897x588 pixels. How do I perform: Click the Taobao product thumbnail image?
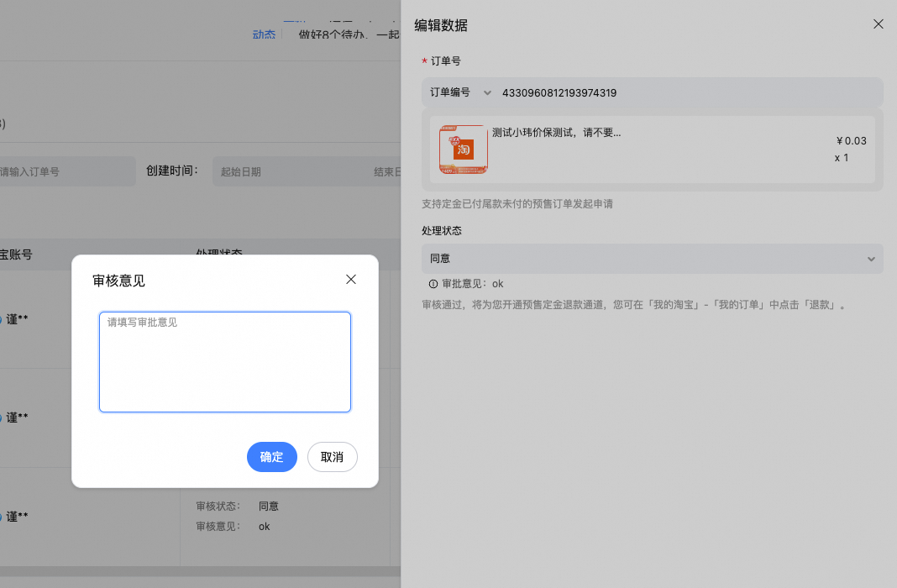463,150
